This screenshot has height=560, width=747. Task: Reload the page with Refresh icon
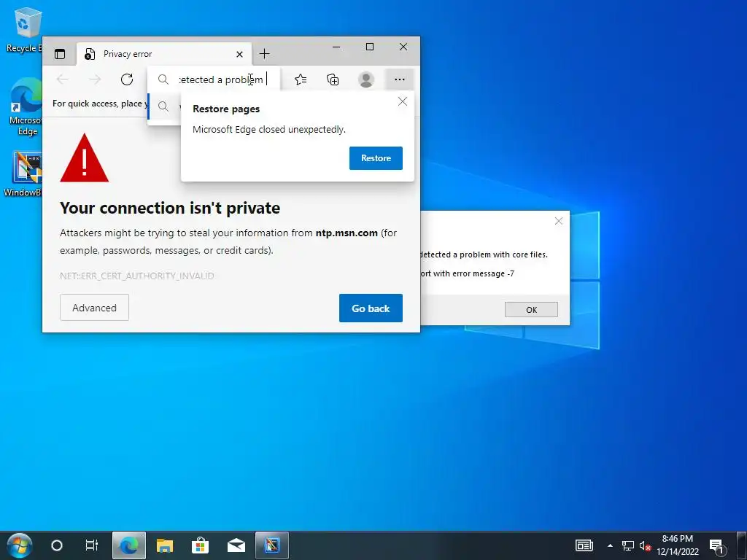pos(127,79)
